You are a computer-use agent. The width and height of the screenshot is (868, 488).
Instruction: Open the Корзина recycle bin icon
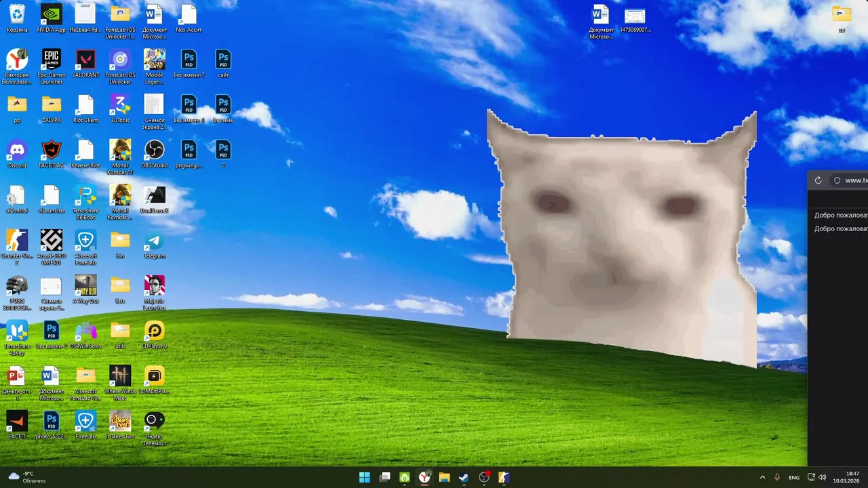pos(17,18)
